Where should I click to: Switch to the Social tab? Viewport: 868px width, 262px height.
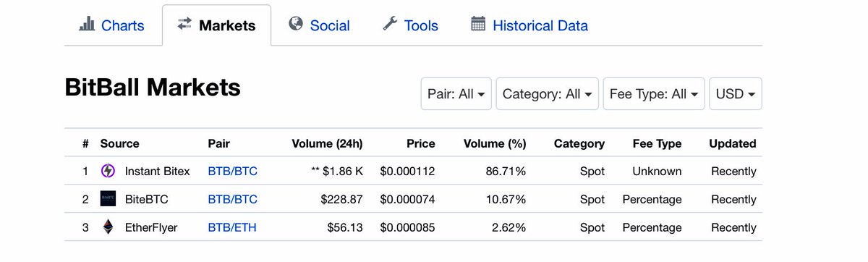coord(319,25)
